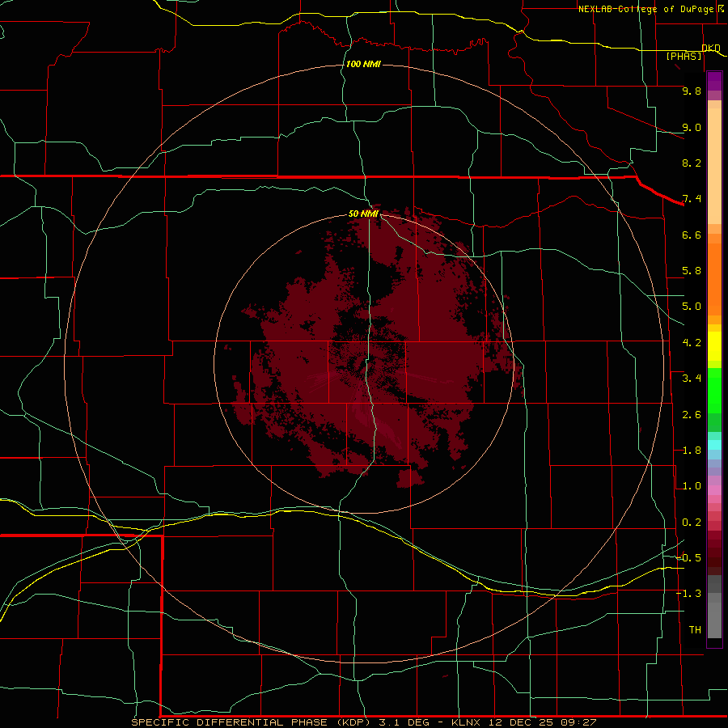Viewport: 728px width, 728px height.
Task: Click the registered mark after DuPage
Action: [721, 9]
